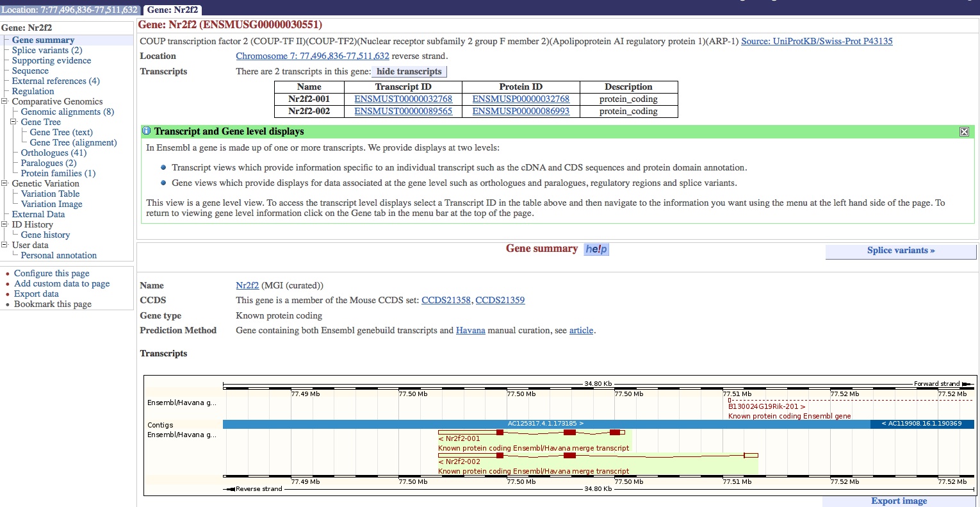Image resolution: width=980 pixels, height=507 pixels.
Task: Collapse the User data tree node
Action: point(5,245)
